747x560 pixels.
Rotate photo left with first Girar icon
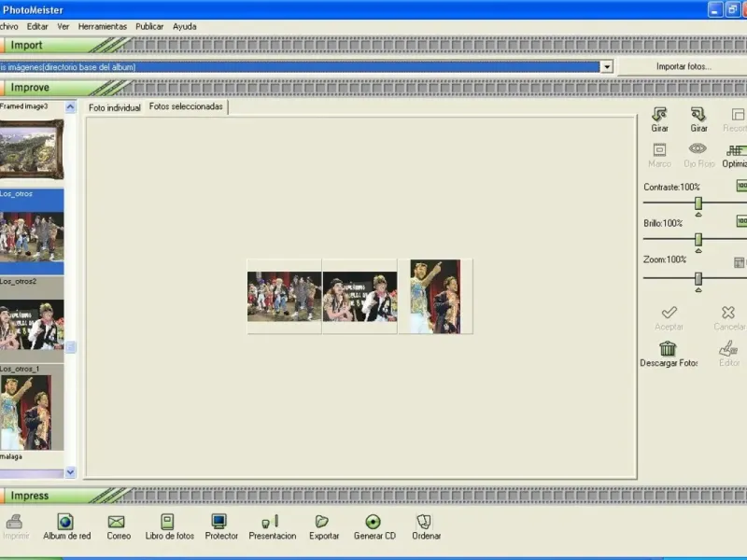click(659, 114)
